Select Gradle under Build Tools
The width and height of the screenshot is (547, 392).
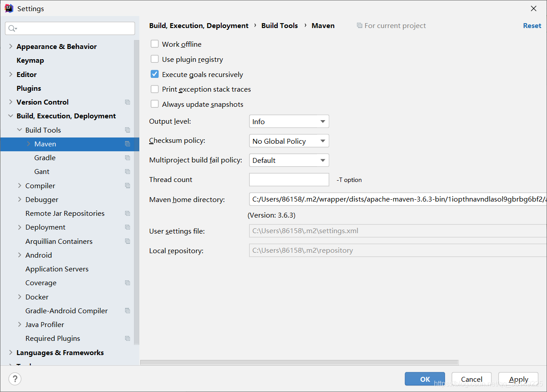click(x=45, y=158)
